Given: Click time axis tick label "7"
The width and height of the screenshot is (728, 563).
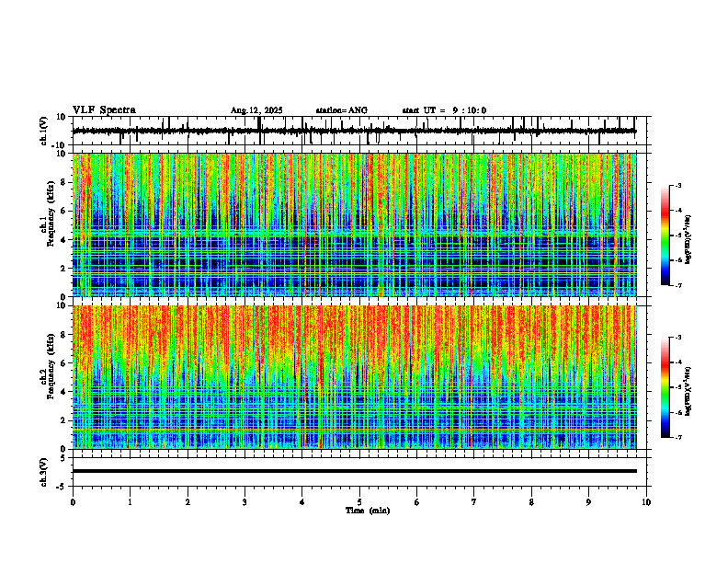Looking at the screenshot, I should (x=474, y=502).
